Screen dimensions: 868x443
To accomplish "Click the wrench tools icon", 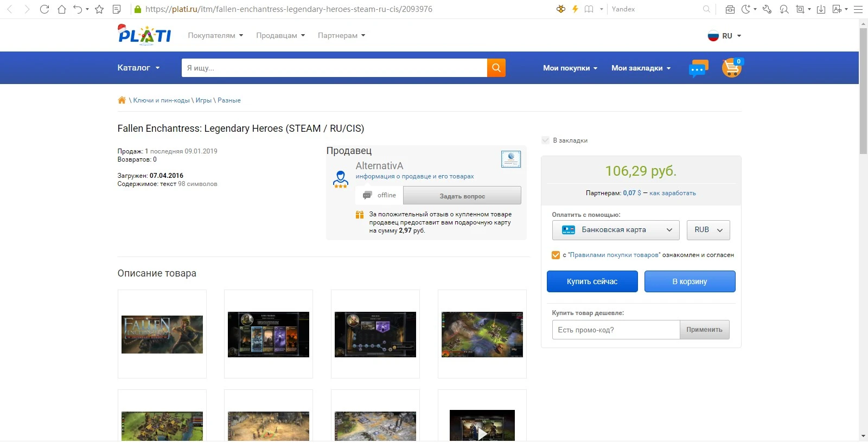I will click(x=767, y=9).
